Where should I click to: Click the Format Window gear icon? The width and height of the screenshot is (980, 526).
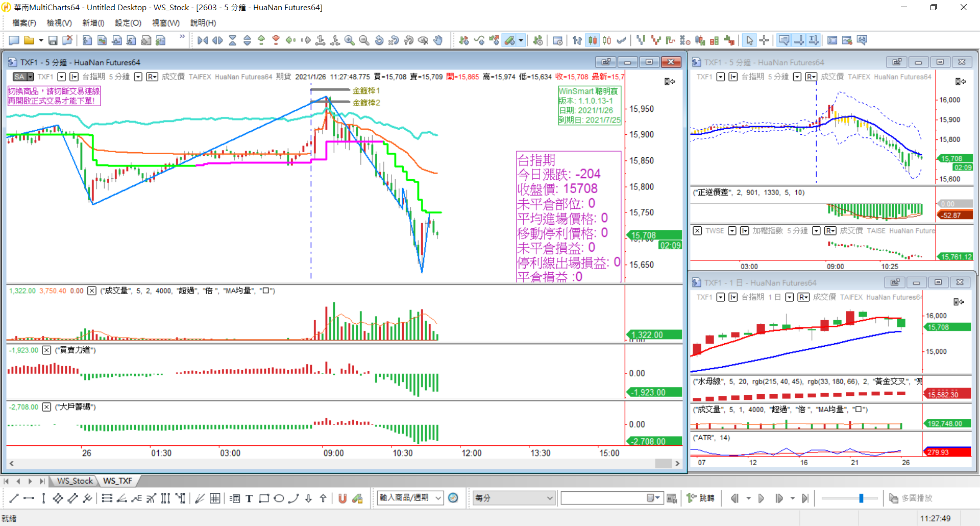pyautogui.click(x=558, y=40)
